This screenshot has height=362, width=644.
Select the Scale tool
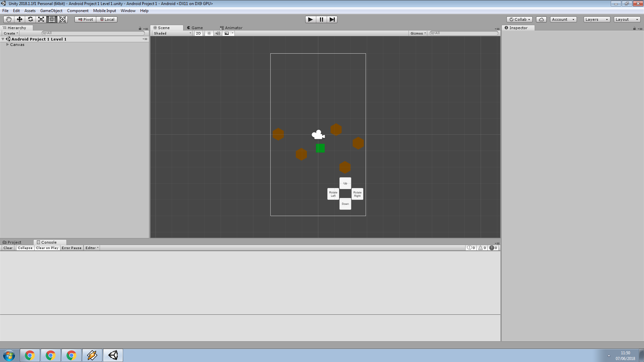(x=41, y=19)
